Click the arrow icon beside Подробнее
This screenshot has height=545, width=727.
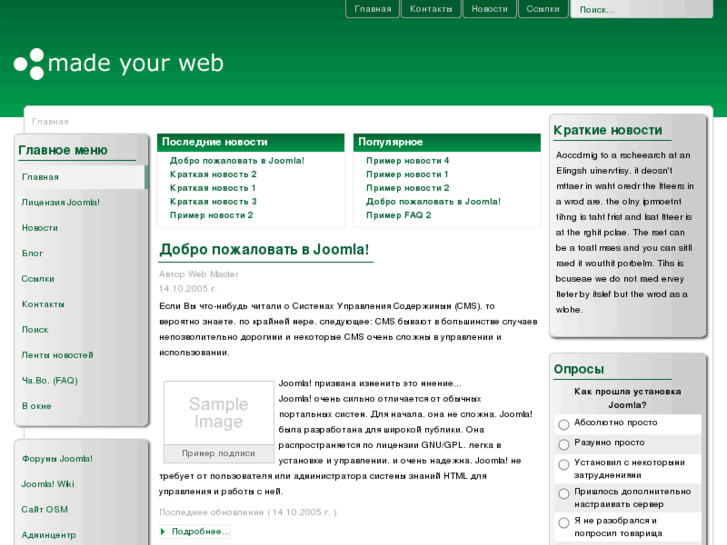(x=163, y=532)
